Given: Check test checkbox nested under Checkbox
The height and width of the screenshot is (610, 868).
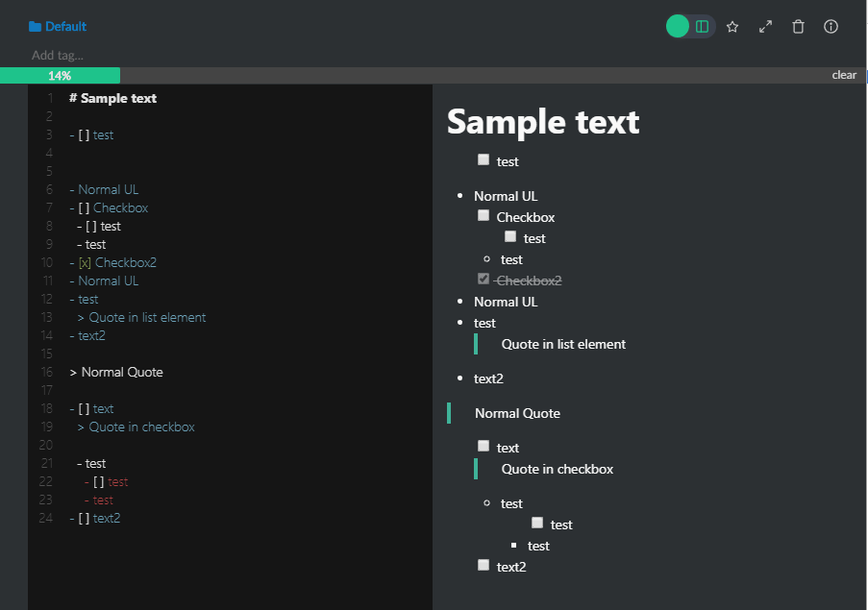Looking at the screenshot, I should click(510, 236).
